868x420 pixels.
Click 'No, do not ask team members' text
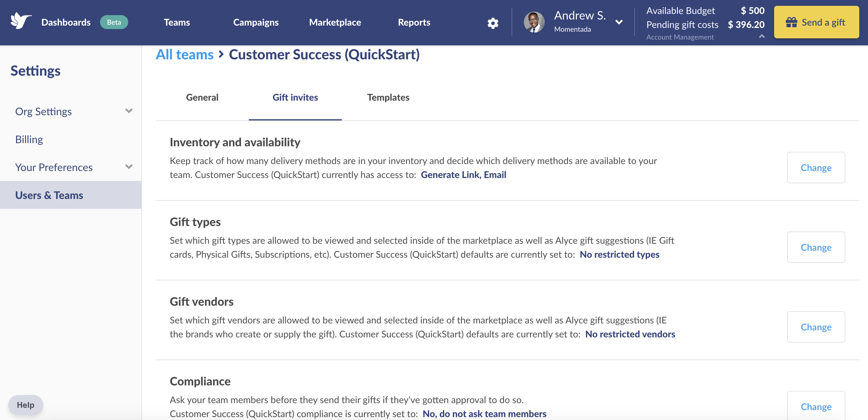pyautogui.click(x=484, y=414)
